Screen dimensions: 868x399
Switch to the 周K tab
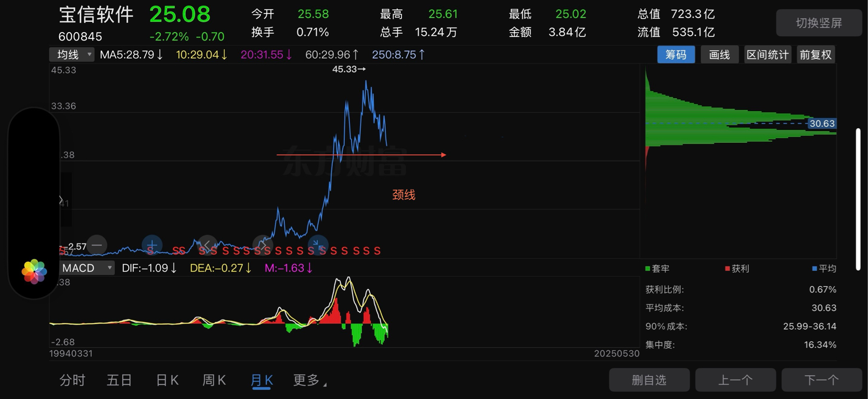pos(214,380)
